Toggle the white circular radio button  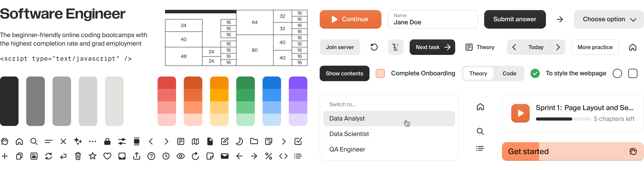click(617, 73)
